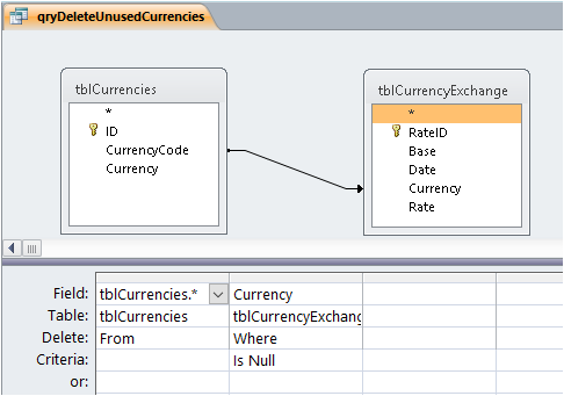Select the highlighted asterisk in tblCurrencyExchange
This screenshot has height=398, width=570.
[x=447, y=113]
